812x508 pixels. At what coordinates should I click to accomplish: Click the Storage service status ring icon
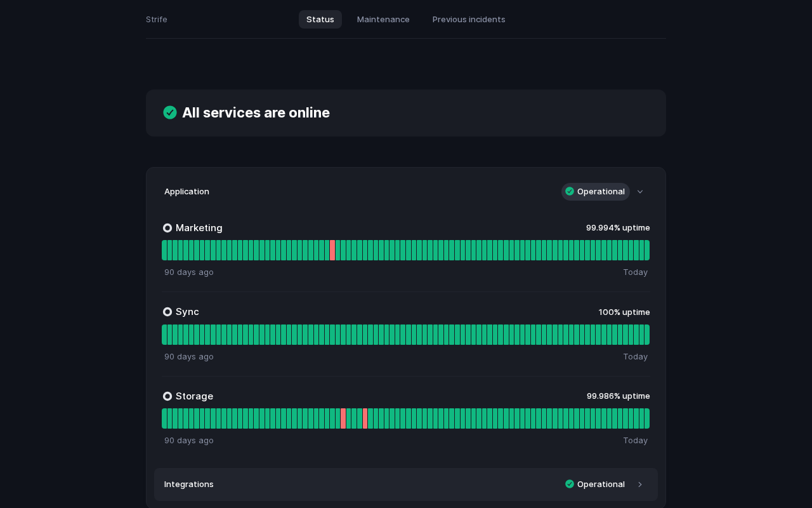point(167,396)
